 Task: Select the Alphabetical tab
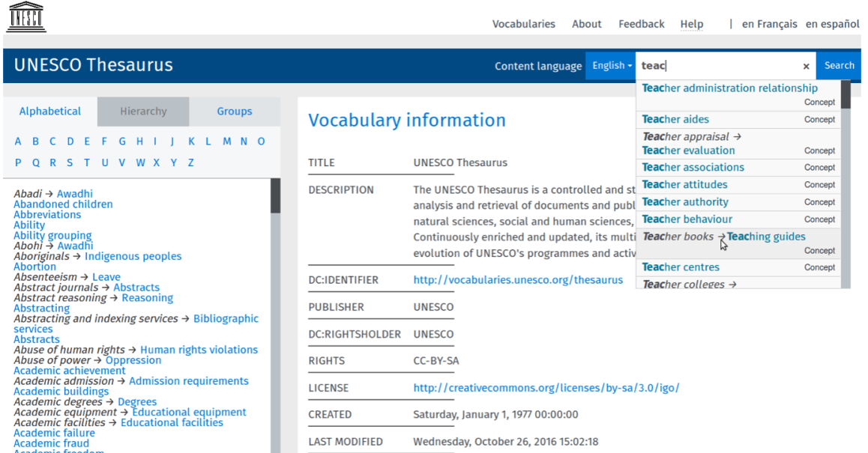pyautogui.click(x=50, y=112)
